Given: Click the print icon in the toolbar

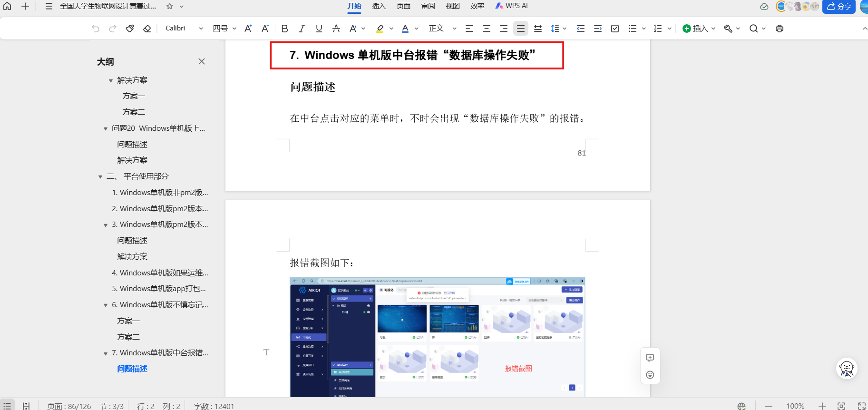Looking at the screenshot, I should (x=779, y=29).
